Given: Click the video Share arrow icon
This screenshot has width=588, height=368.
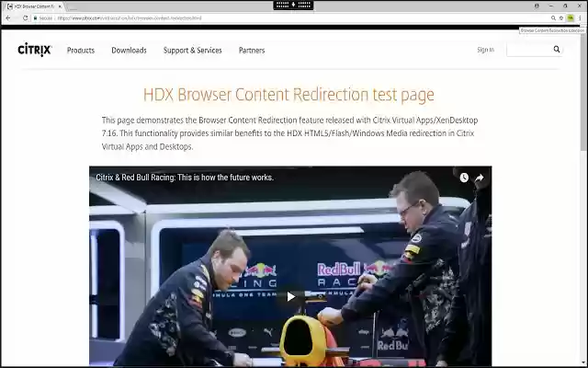Looking at the screenshot, I should 480,178.
